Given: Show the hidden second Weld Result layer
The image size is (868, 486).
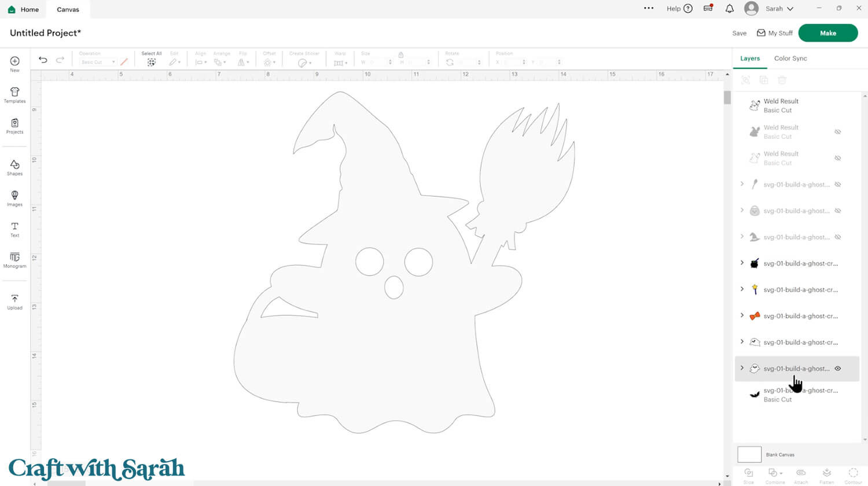Looking at the screenshot, I should click(x=837, y=132).
